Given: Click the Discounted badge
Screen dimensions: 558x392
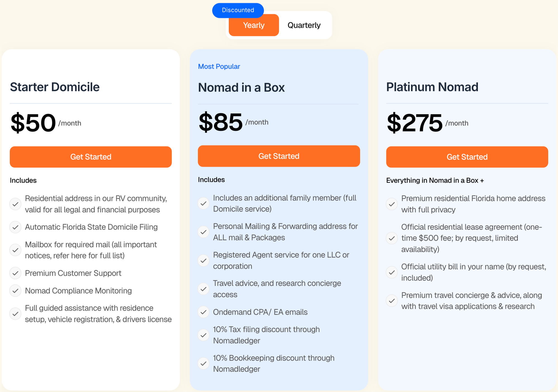Looking at the screenshot, I should click(x=238, y=10).
